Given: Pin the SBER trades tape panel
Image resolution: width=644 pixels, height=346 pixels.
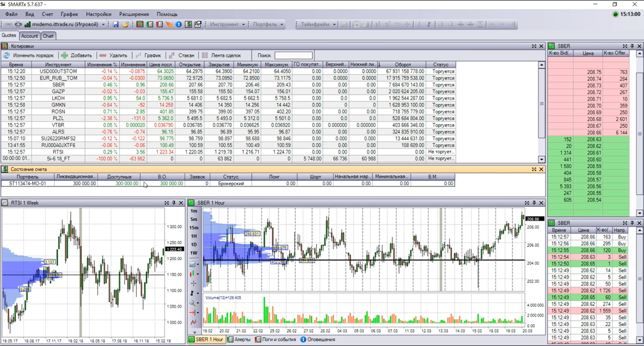Looking at the screenshot, I should point(632,222).
